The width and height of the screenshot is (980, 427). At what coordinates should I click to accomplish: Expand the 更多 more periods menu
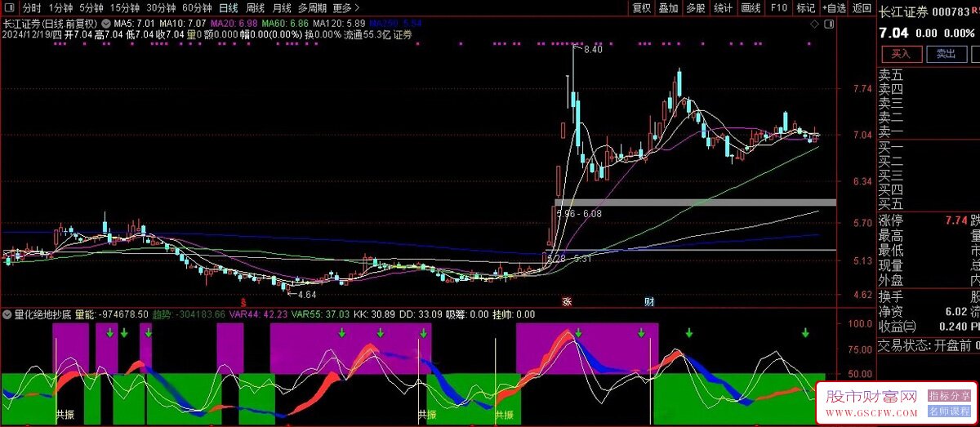coord(346,8)
